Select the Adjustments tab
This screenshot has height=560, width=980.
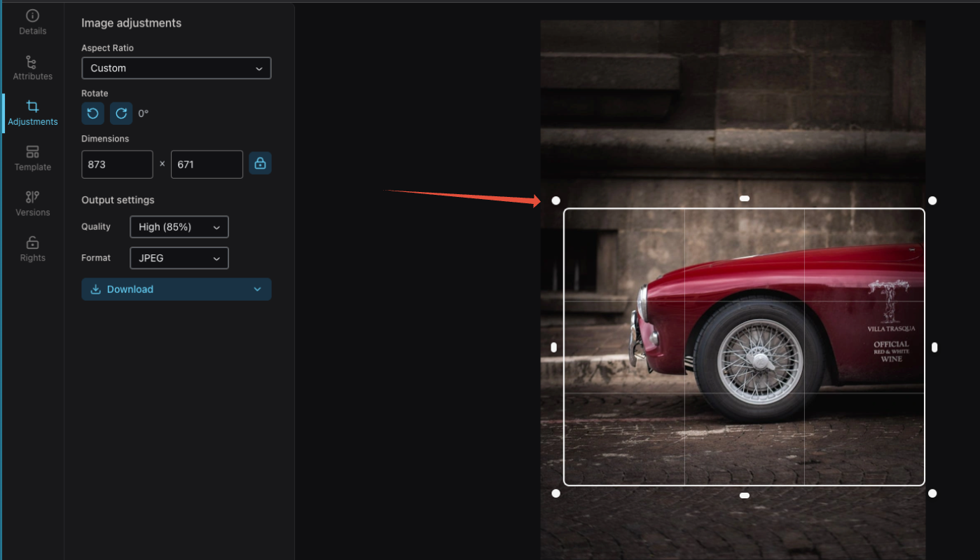pos(32,114)
